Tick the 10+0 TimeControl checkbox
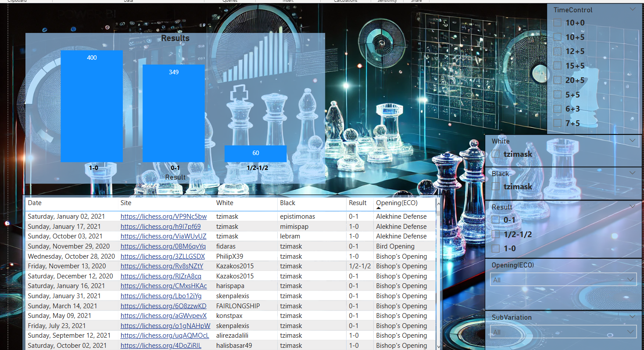Viewport: 644px width, 350px height. point(557,23)
